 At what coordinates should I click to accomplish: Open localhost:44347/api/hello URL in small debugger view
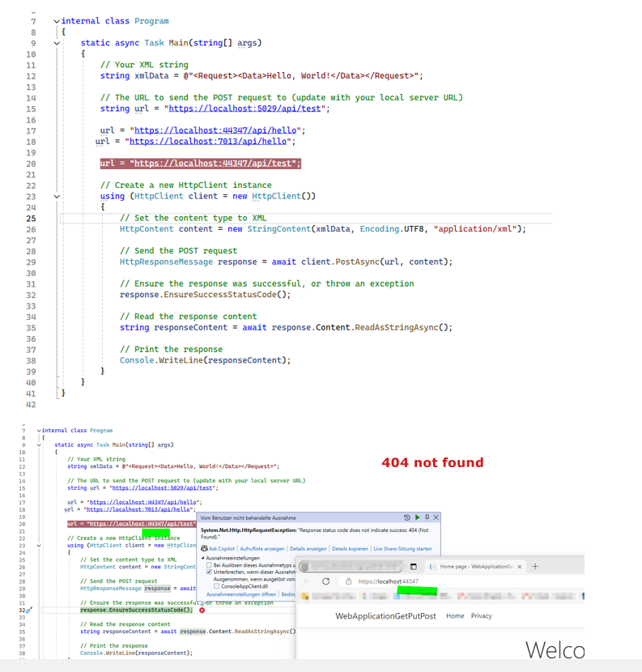[143, 502]
